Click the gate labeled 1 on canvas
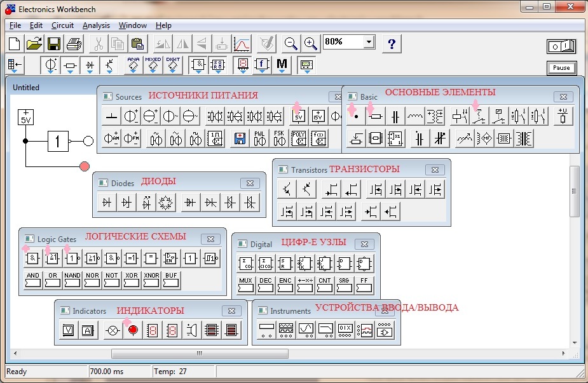This screenshot has width=588, height=383. [x=58, y=141]
